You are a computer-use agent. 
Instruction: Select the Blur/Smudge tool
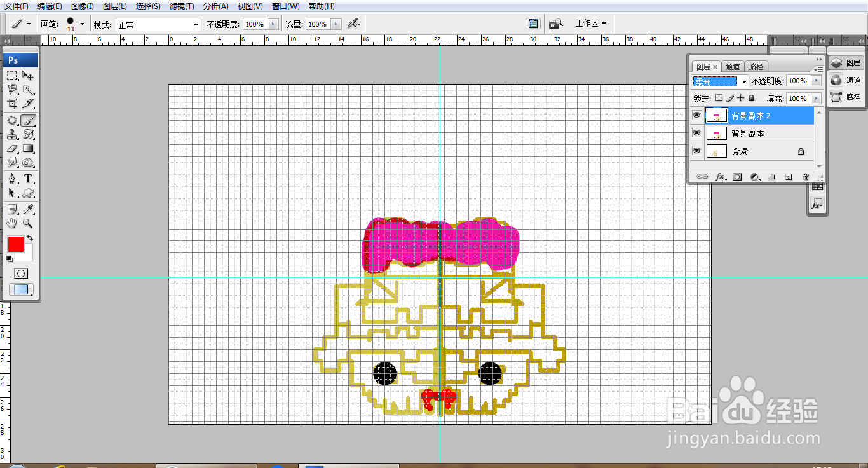12,162
